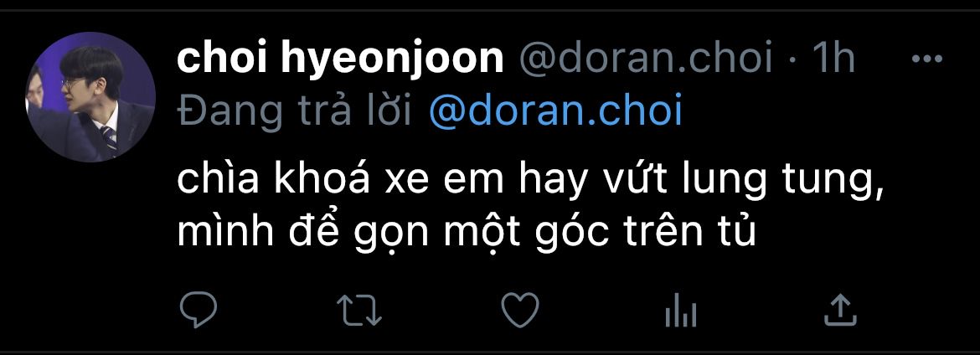Open share options for this tweet
980x355 pixels.
coord(840,310)
